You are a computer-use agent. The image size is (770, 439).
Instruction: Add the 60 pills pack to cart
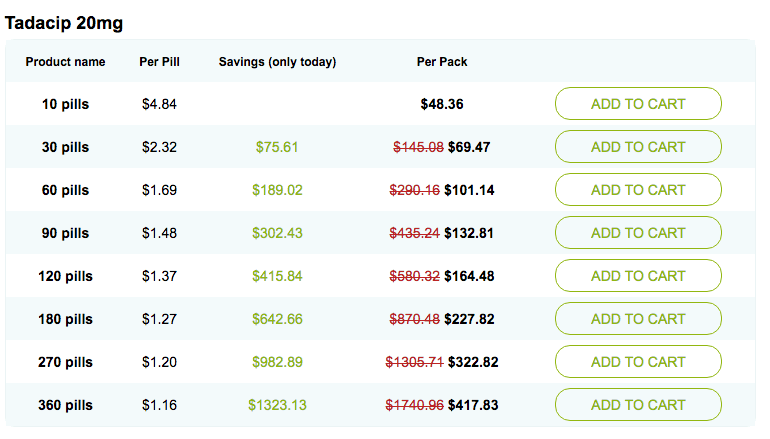click(x=638, y=190)
